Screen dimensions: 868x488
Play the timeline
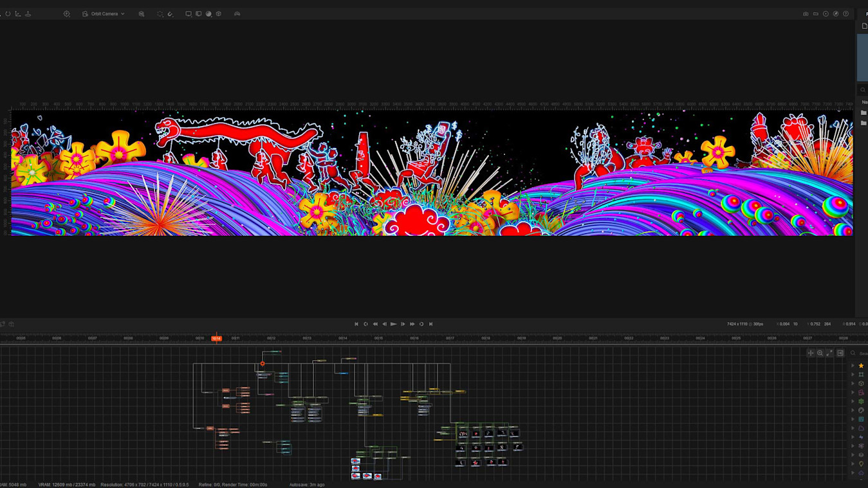click(x=393, y=324)
